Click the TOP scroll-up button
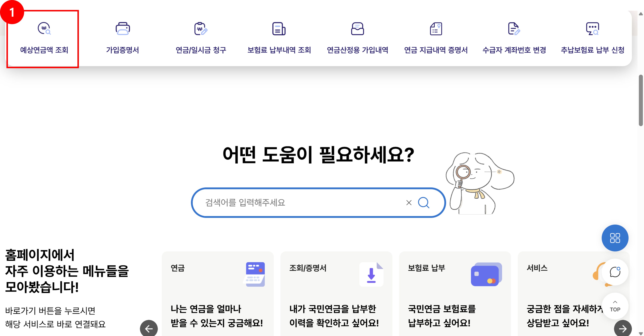Viewport: 644px width, 336px height. pyautogui.click(x=615, y=306)
